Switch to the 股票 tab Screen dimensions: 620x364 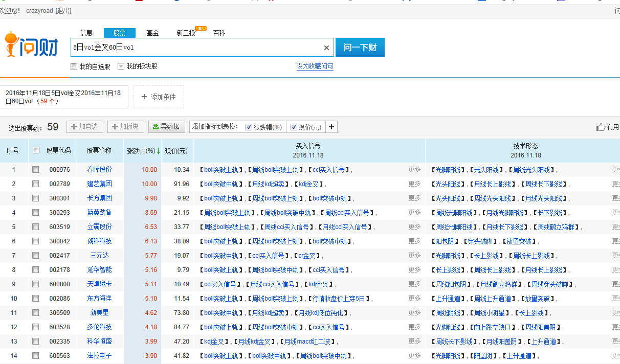pos(120,33)
